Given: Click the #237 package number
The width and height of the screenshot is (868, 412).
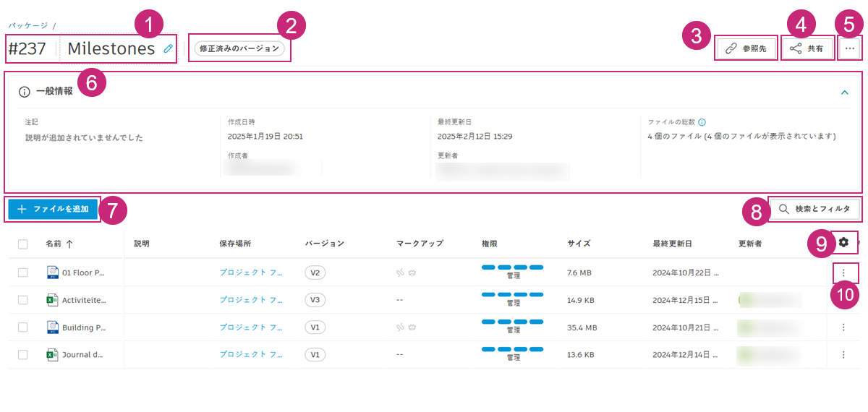Looking at the screenshot, I should click(x=27, y=48).
